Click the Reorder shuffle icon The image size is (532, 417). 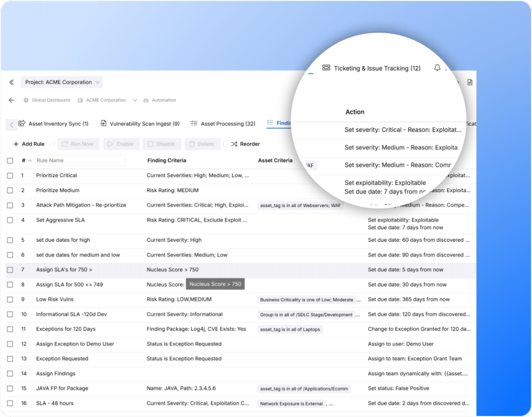coord(234,144)
